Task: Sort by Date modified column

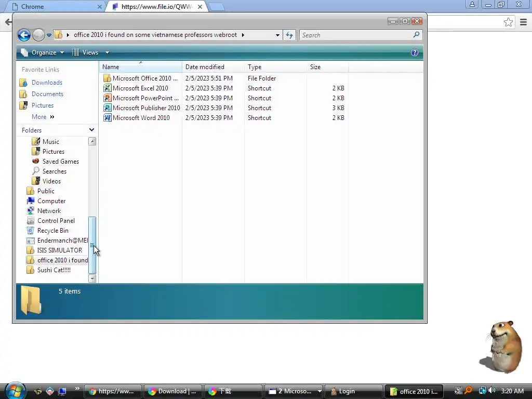Action: 213,67
